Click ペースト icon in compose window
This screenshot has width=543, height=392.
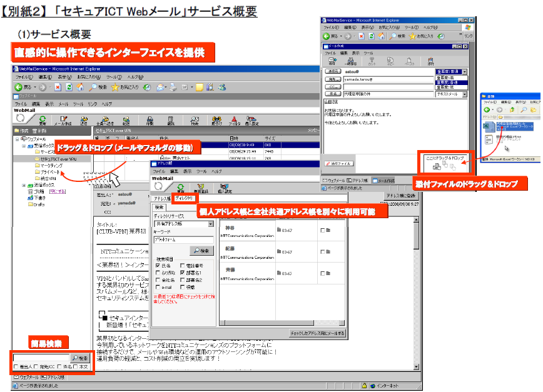(x=409, y=61)
